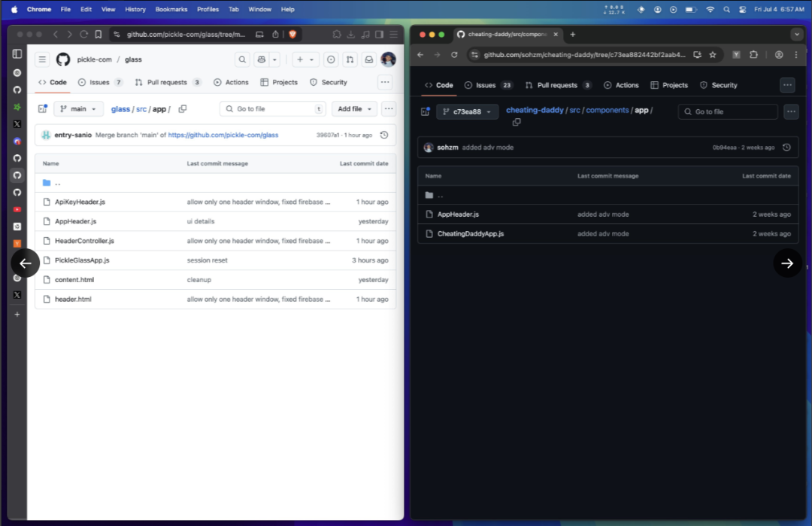Expand create new plus dropdown in glass header
Image resolution: width=812 pixels, height=526 pixels.
[305, 59]
